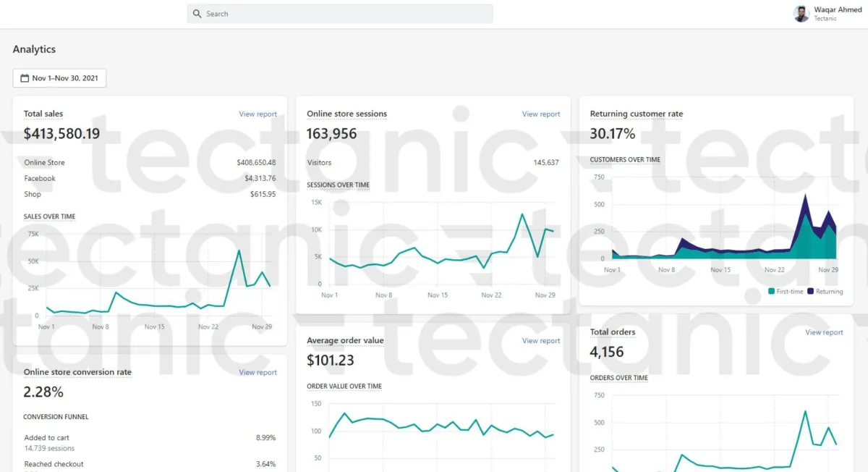Viewport: 868px width, 472px height.
Task: Click the 8.99% added to cart rate
Action: point(265,438)
